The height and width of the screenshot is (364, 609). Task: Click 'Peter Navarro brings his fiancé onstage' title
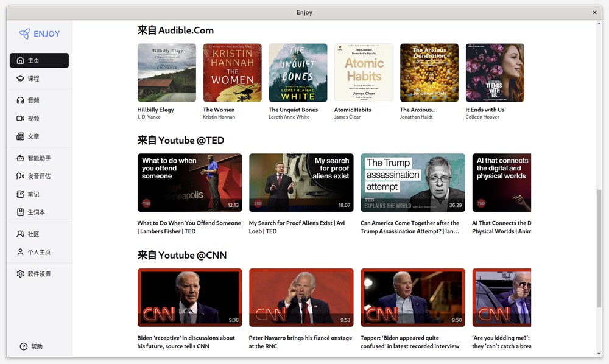coord(300,342)
